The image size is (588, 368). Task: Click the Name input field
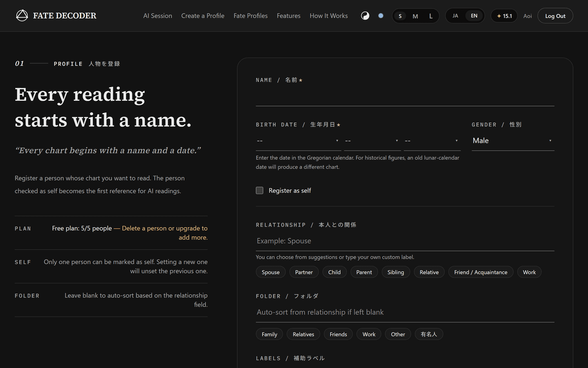tap(405, 96)
